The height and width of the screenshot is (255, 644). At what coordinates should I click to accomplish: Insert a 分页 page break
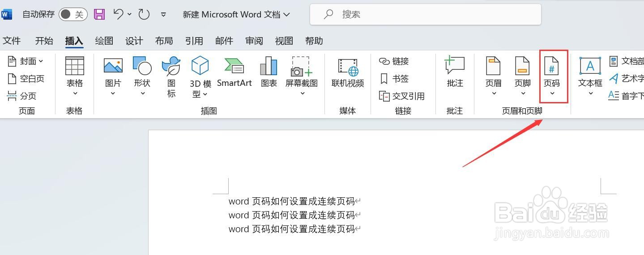[21, 96]
